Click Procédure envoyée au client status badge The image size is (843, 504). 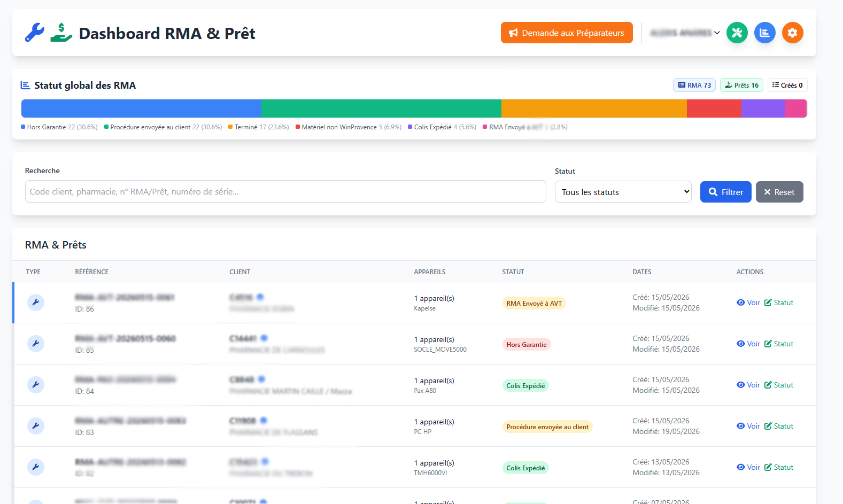547,427
